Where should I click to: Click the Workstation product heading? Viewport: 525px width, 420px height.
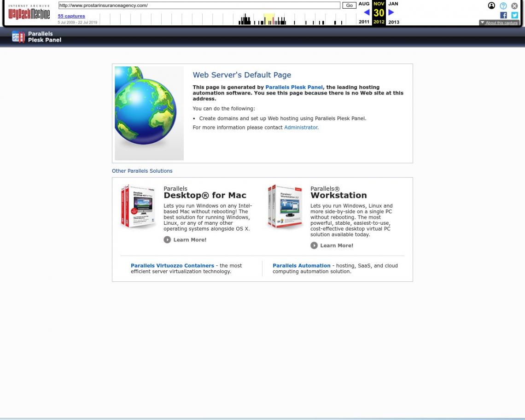point(338,195)
